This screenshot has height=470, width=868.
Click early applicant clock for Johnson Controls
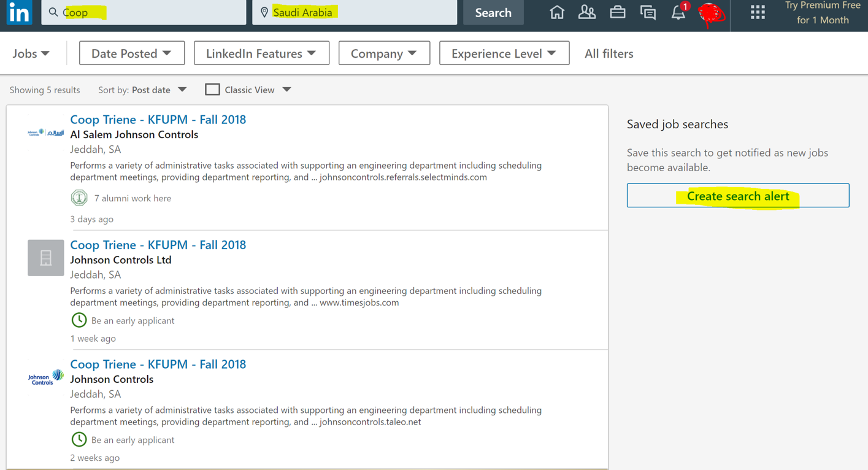79,439
